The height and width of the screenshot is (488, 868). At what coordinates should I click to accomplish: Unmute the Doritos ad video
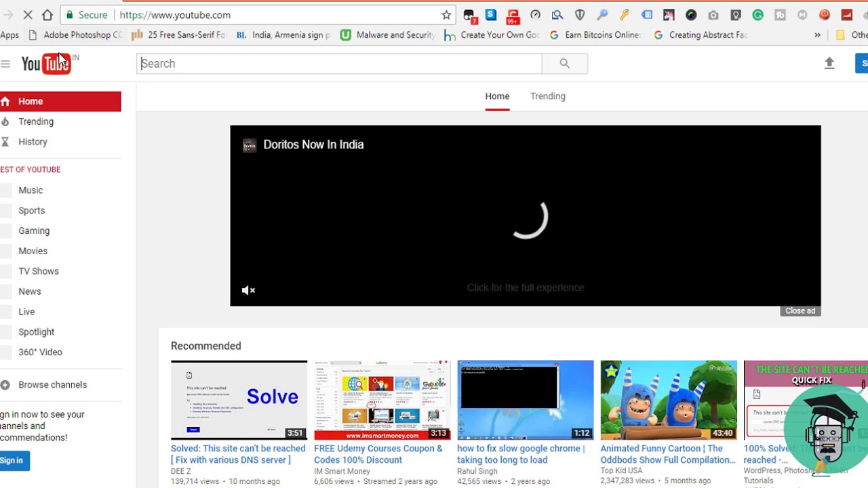(x=248, y=290)
